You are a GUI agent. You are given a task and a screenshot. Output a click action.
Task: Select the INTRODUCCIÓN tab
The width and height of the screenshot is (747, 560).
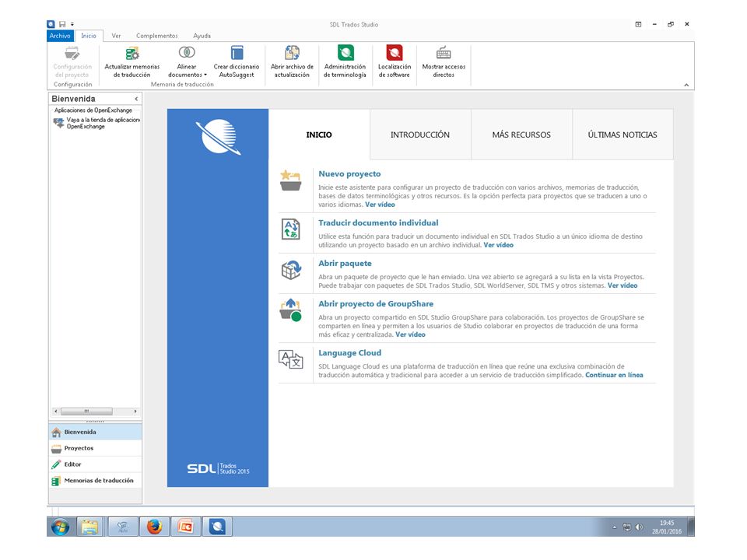pos(420,135)
